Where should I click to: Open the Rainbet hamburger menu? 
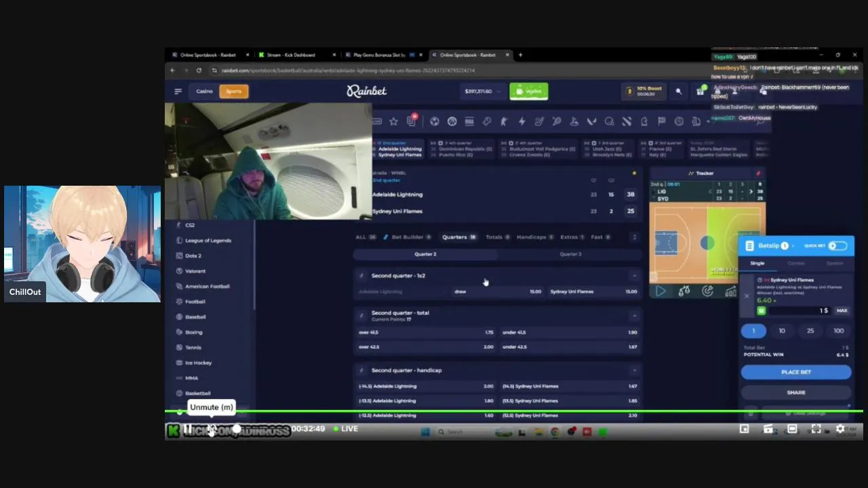tap(178, 91)
